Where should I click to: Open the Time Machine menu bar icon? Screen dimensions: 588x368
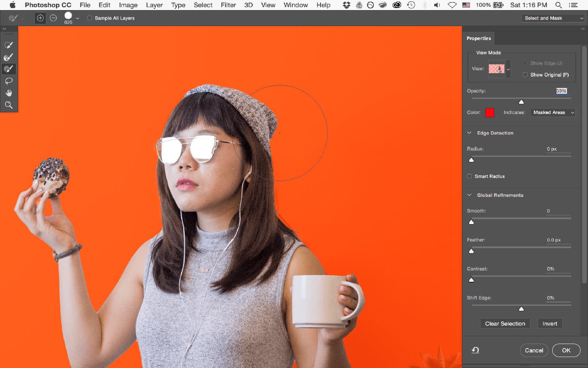click(x=411, y=5)
